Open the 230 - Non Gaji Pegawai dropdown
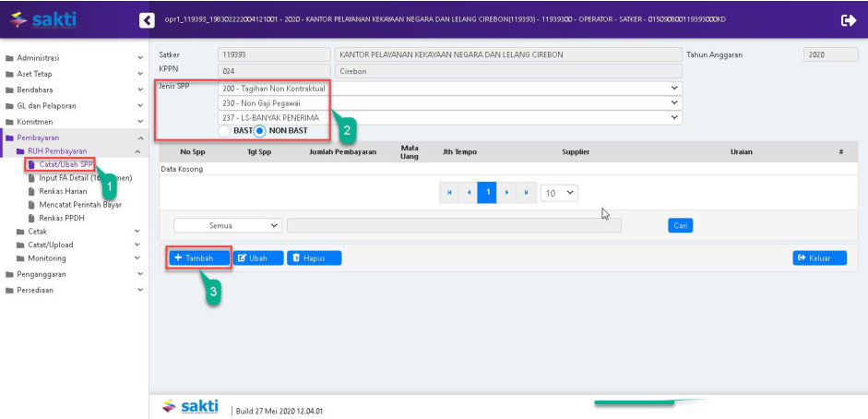This screenshot has height=419, width=868. coord(449,103)
